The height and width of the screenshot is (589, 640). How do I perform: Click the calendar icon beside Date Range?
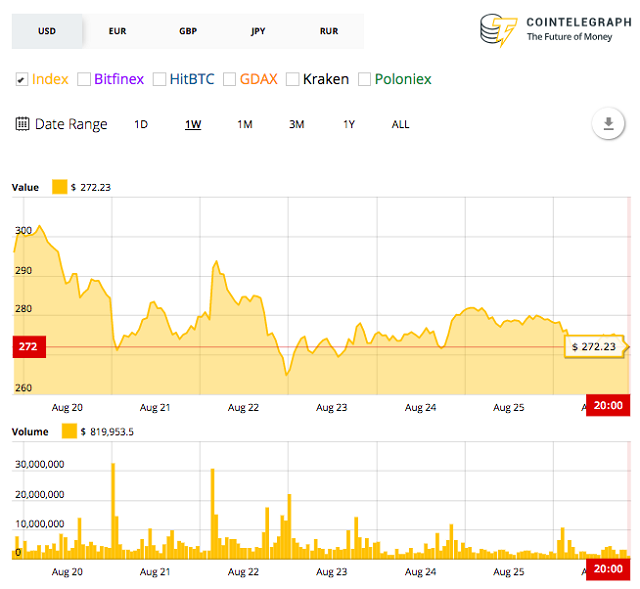tap(22, 124)
